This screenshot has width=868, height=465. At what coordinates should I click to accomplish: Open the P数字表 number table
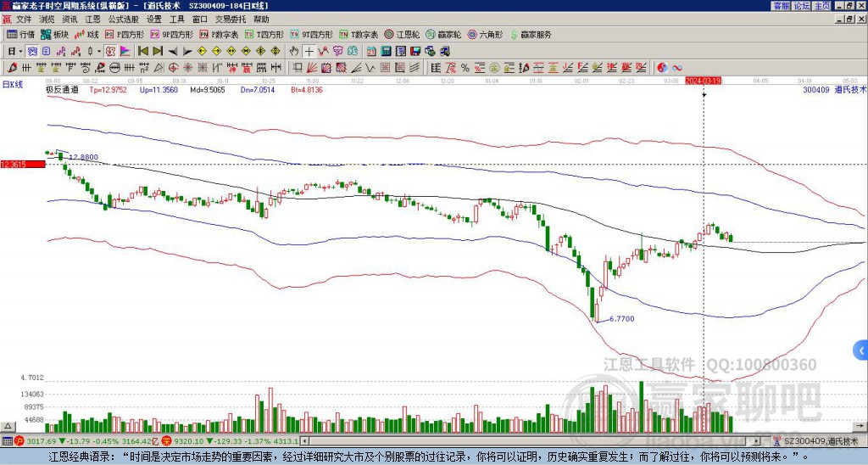pyautogui.click(x=219, y=34)
